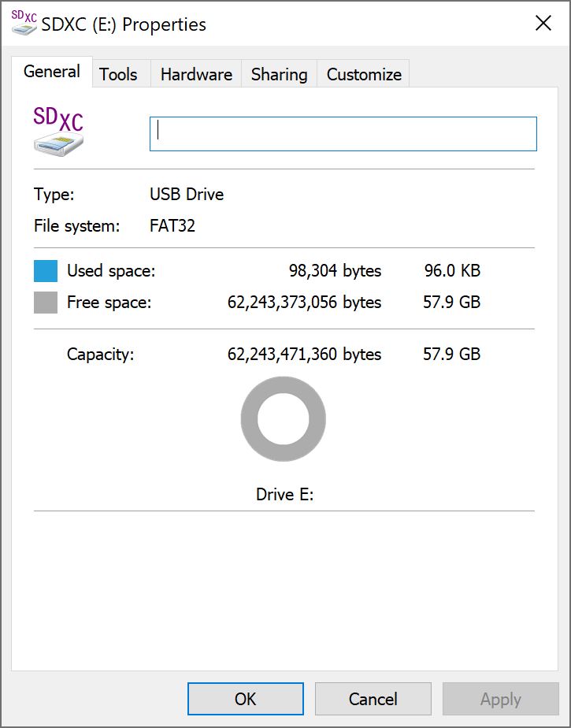Select the USB Drive type label
571x728 pixels.
[186, 195]
